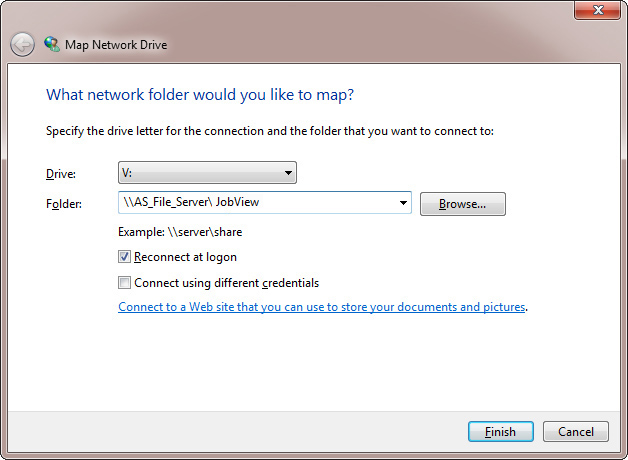Expand the Folder path dropdown arrow
The width and height of the screenshot is (628, 460).
click(x=403, y=203)
